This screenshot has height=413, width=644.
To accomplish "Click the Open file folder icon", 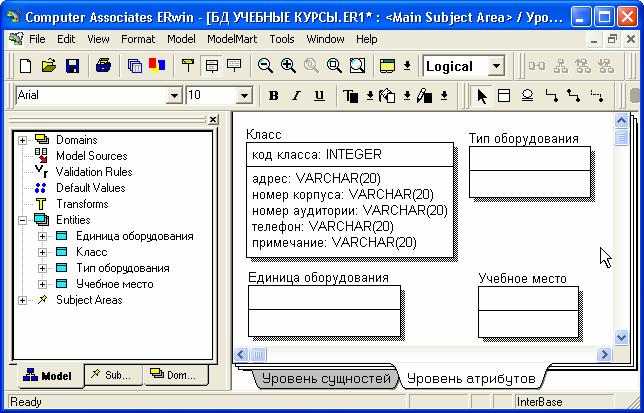I will [49, 66].
